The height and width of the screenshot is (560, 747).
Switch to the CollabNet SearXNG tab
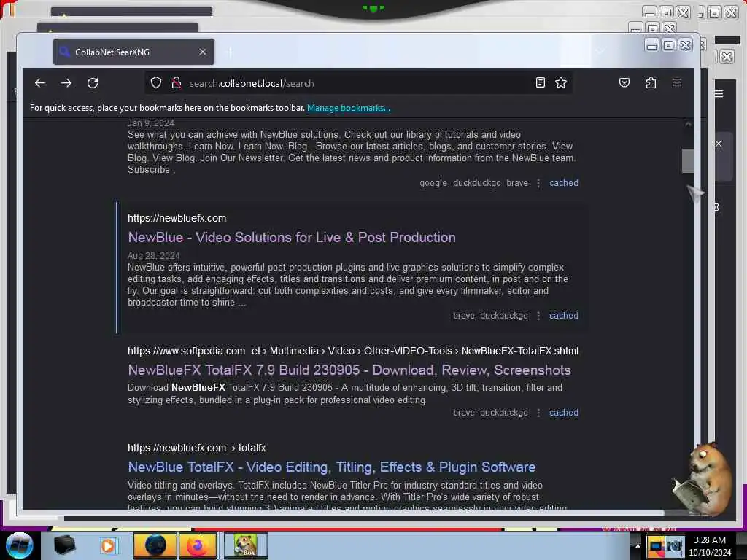[x=134, y=52]
